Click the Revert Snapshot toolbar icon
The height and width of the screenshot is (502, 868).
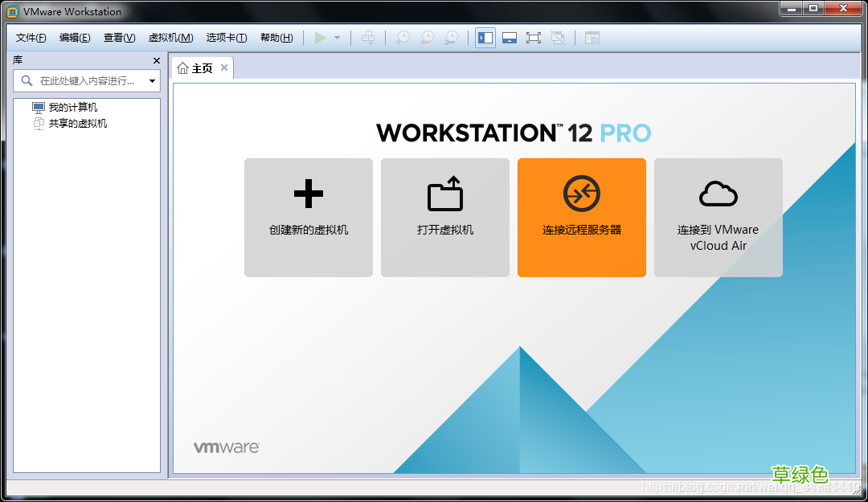click(427, 37)
